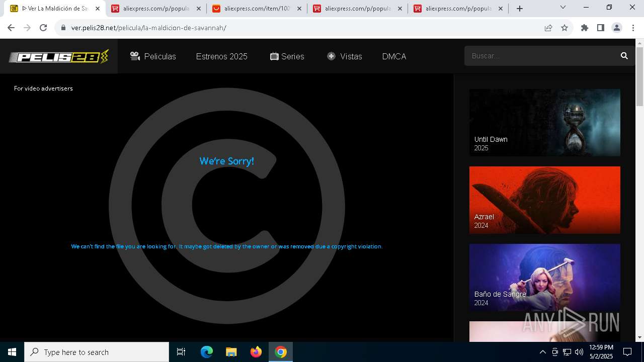The height and width of the screenshot is (362, 644).
Task: Open Estrenos 2025 section
Action: (x=222, y=56)
